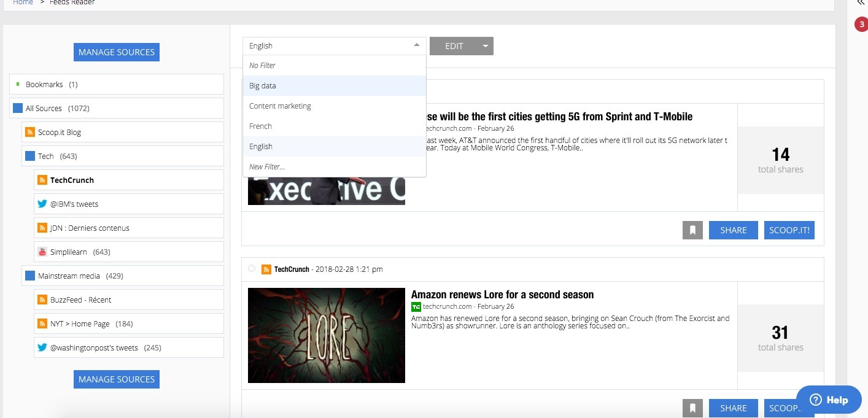Pick the Big data filter option

[335, 85]
